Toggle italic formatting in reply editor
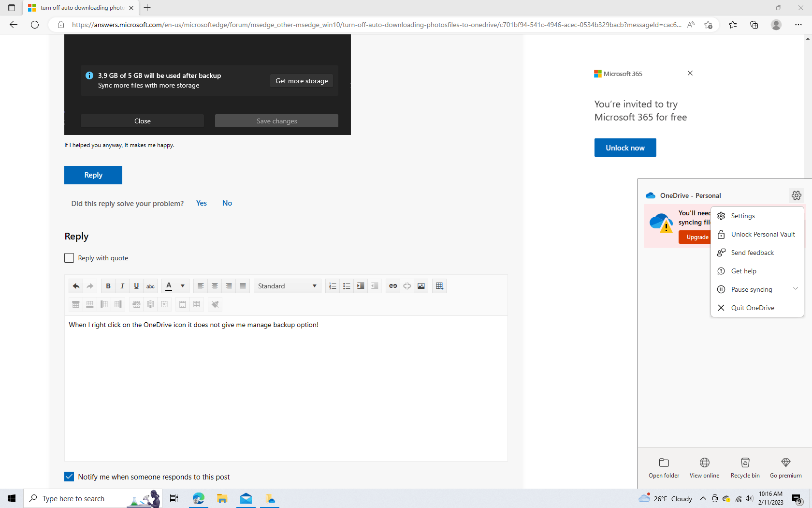Image resolution: width=812 pixels, height=508 pixels. click(122, 286)
